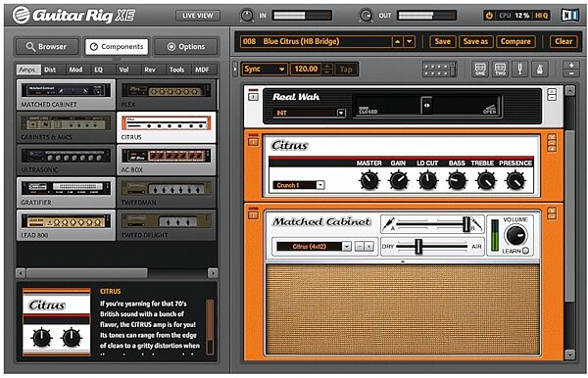Click the Tap tempo button

pos(346,69)
